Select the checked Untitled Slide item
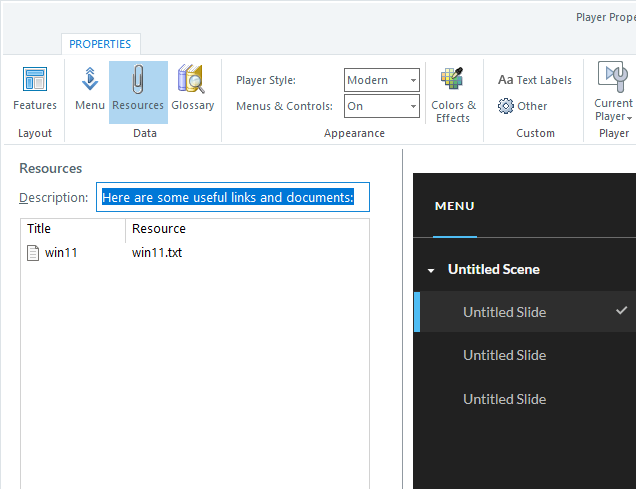The width and height of the screenshot is (636, 489). point(525,312)
